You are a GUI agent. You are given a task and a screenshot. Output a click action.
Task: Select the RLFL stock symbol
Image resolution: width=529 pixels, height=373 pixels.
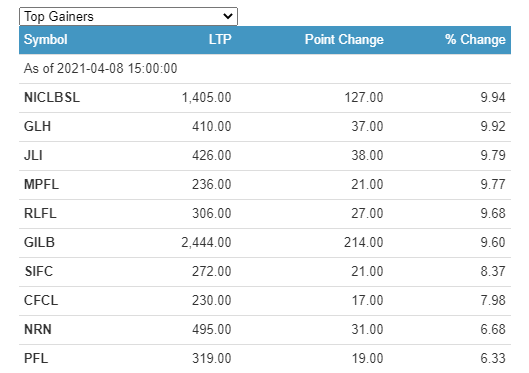coord(40,213)
